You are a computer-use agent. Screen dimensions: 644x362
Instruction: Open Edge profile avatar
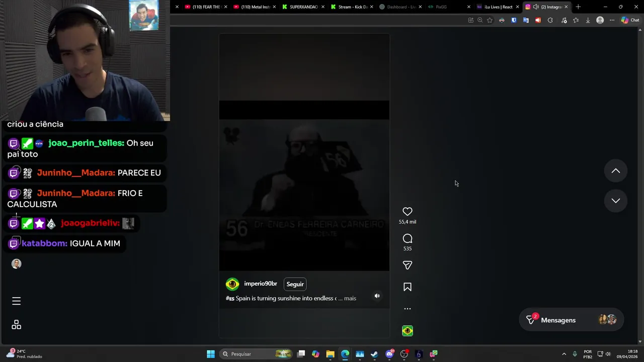[x=600, y=20]
